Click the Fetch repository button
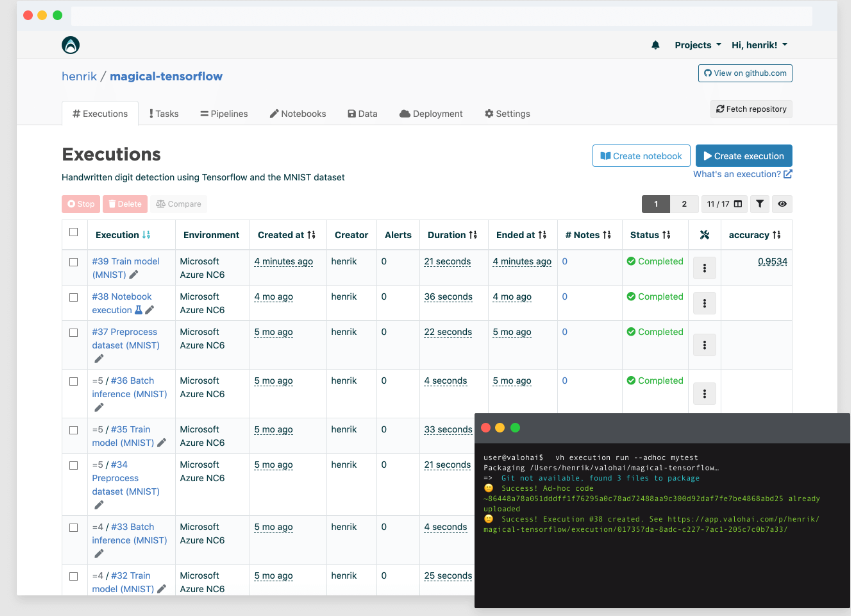Viewport: 851px width, 616px height. coord(751,109)
